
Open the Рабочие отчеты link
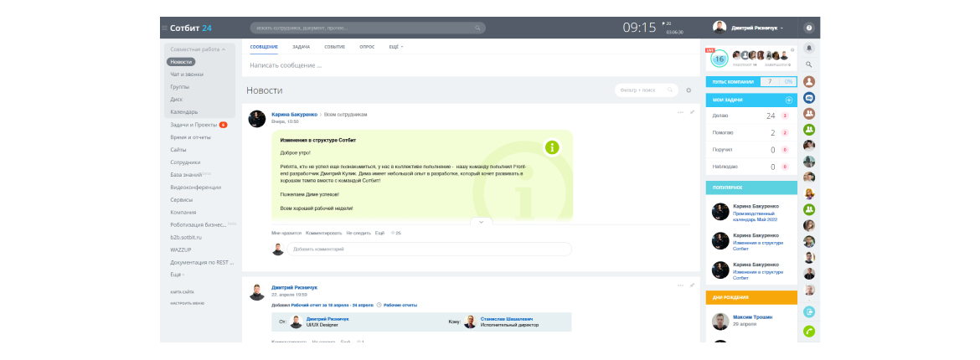click(400, 305)
